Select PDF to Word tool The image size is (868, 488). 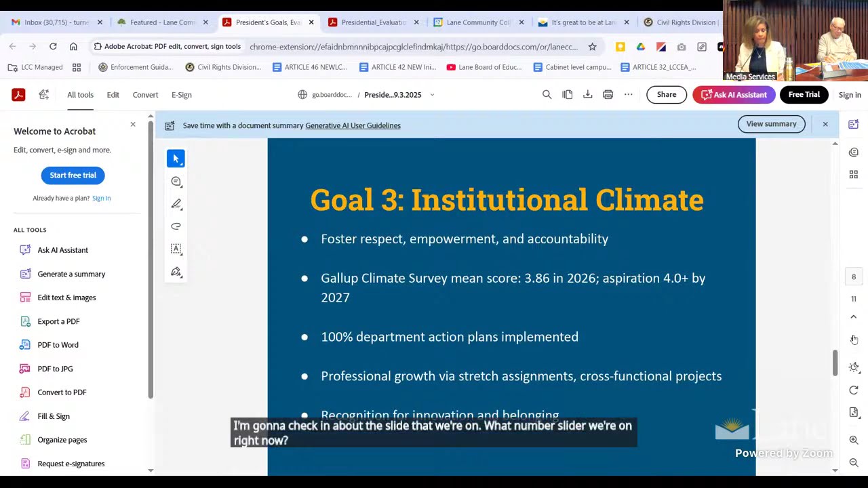click(x=58, y=345)
